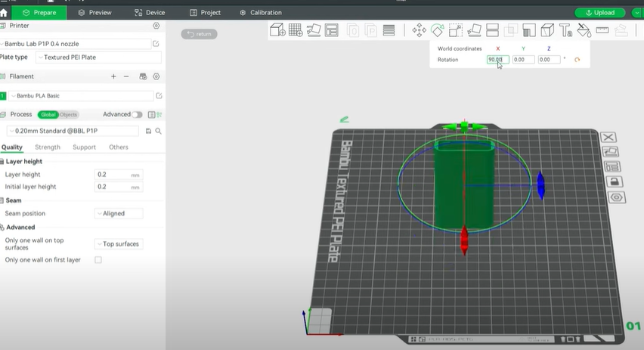
Task: Switch to the Calibration tab
Action: point(261,13)
